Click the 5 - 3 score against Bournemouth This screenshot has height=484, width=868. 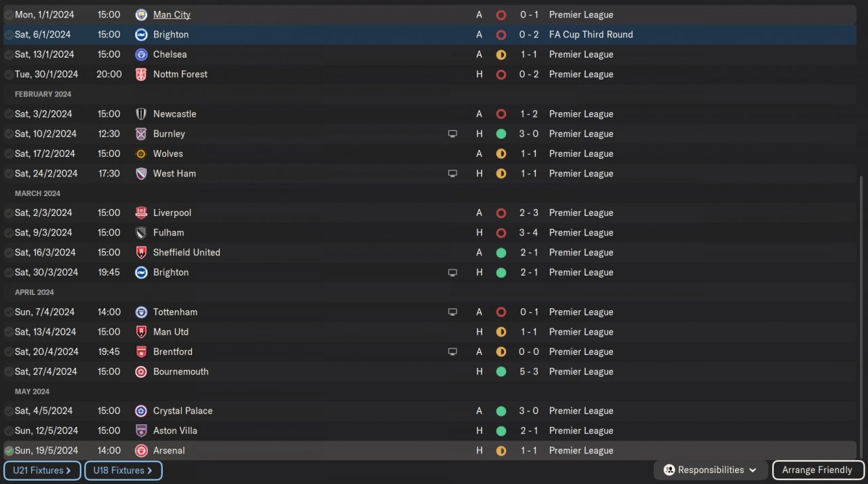pos(529,372)
